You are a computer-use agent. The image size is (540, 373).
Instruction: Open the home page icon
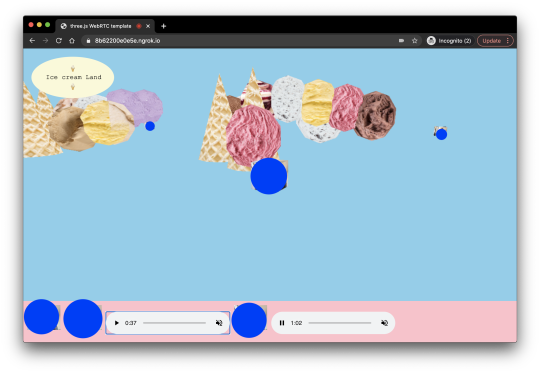tap(72, 41)
